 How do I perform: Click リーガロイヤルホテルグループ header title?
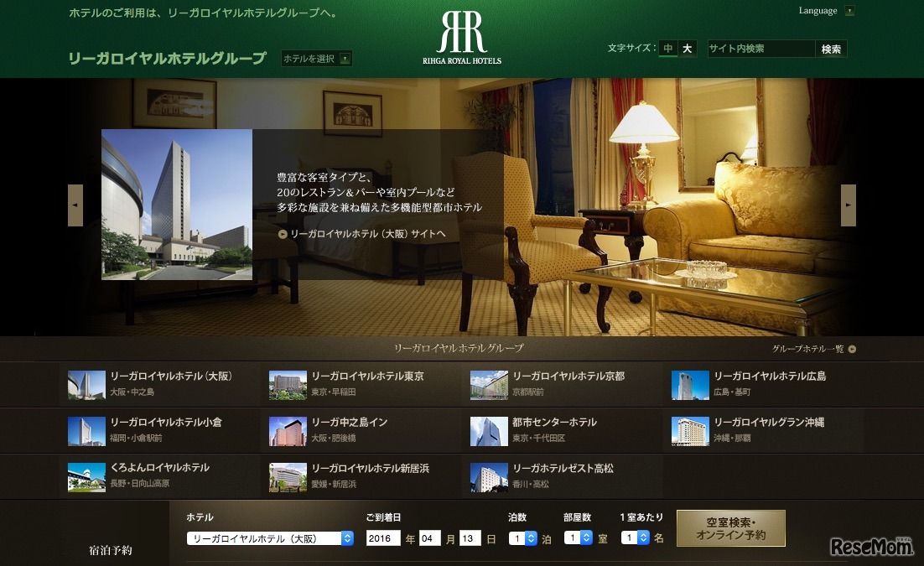click(168, 59)
